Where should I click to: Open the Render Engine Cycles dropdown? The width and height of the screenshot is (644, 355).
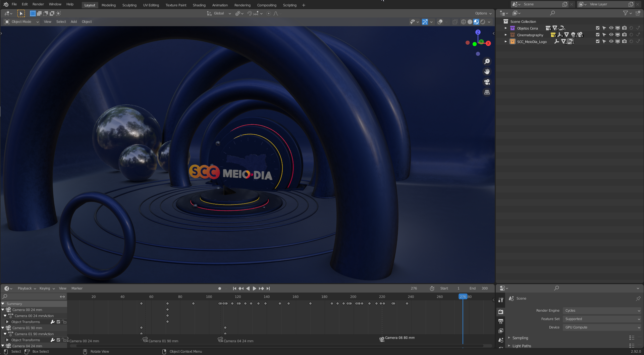602,311
